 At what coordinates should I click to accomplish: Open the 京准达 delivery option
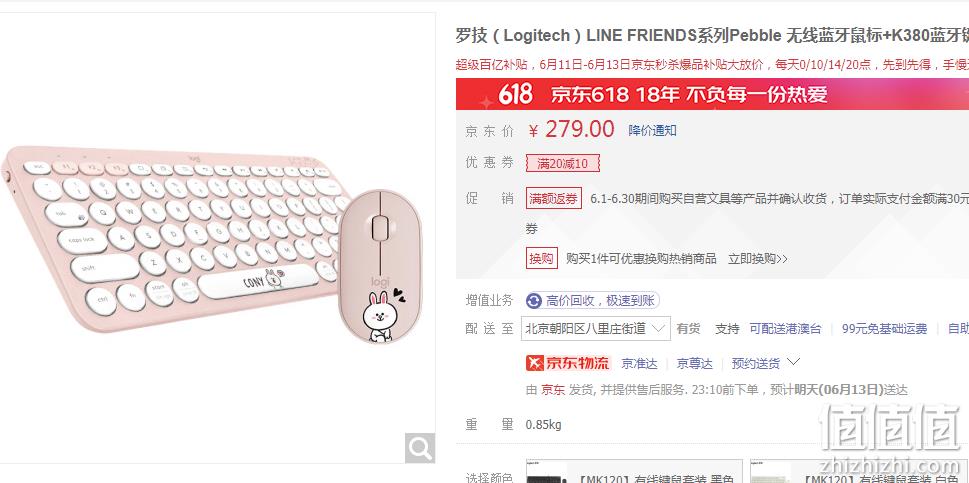click(x=639, y=363)
